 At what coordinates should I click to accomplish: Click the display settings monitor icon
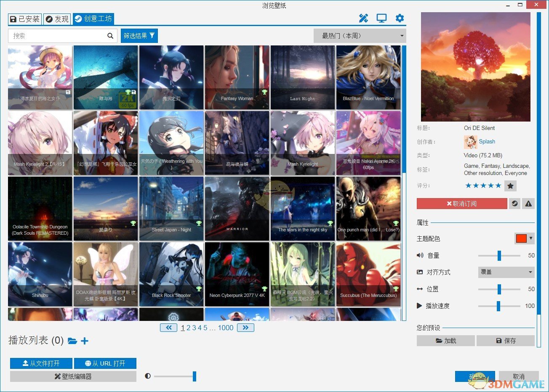click(381, 18)
